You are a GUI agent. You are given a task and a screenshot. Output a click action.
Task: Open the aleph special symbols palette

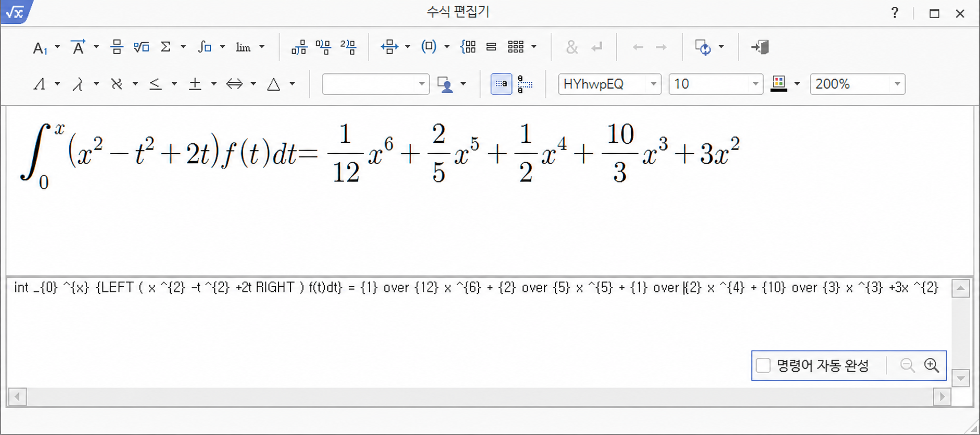[x=117, y=84]
